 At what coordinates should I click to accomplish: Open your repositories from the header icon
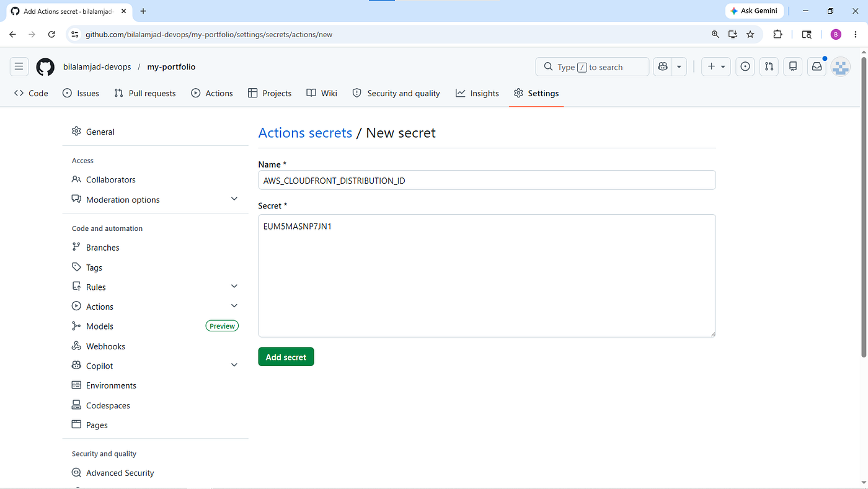pos(793,67)
